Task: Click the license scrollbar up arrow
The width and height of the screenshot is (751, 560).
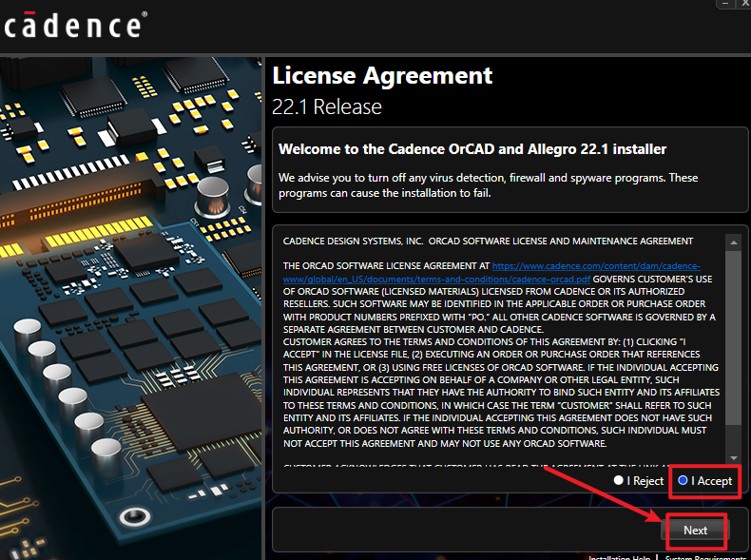Action: point(733,242)
